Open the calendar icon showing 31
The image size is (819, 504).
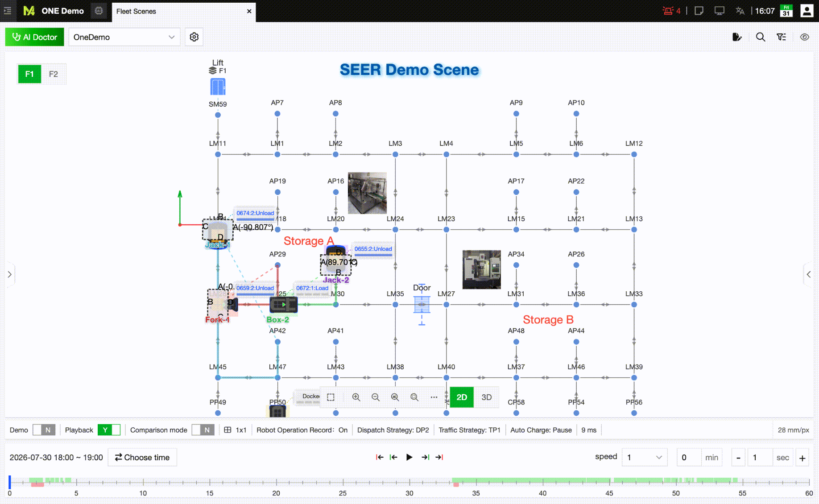(786, 11)
